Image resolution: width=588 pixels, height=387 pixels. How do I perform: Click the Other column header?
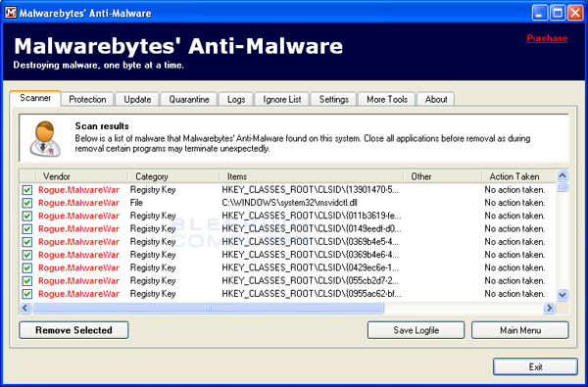(443, 176)
